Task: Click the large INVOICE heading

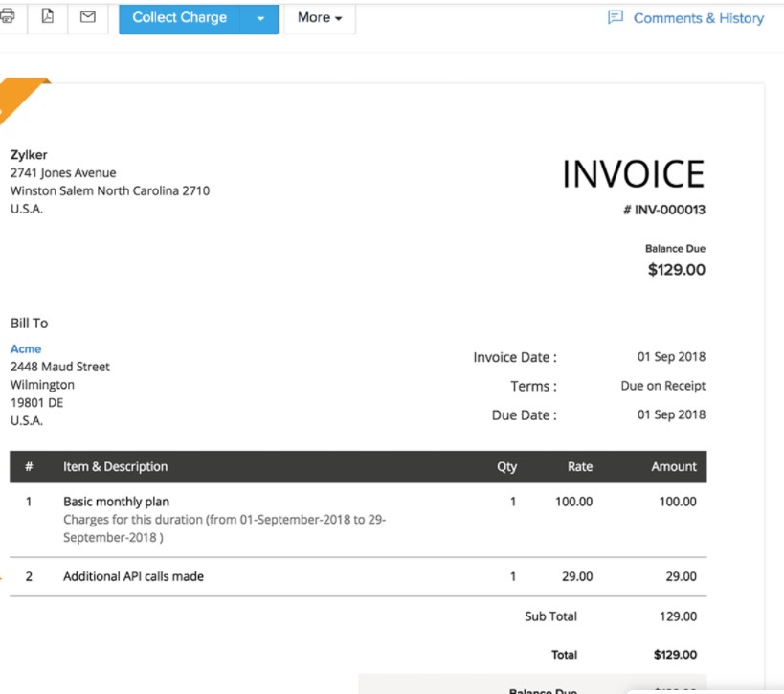Action: 633,174
